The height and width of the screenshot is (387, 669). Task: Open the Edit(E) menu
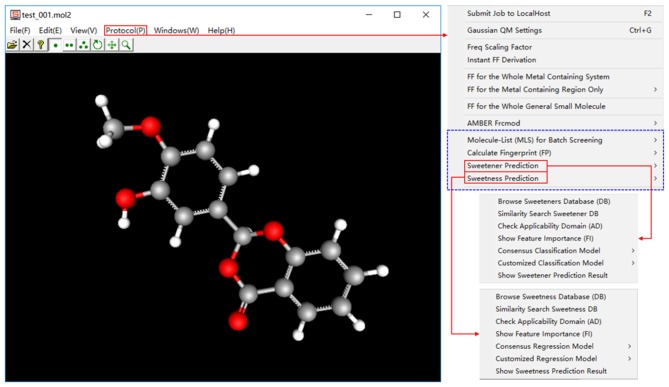[50, 30]
